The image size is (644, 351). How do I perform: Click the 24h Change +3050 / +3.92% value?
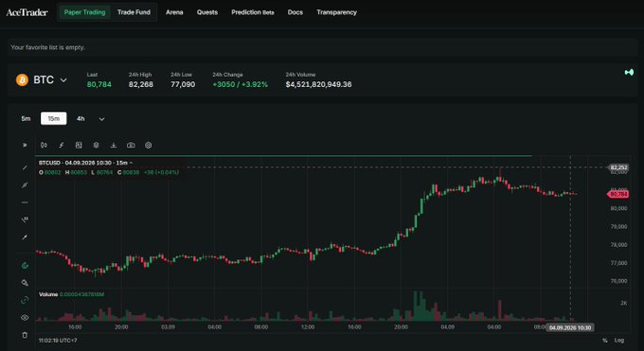(240, 84)
